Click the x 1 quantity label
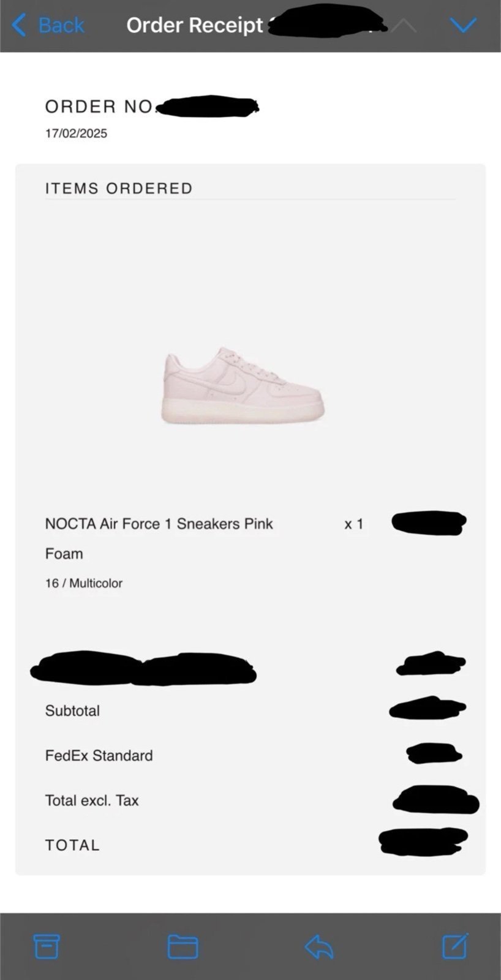Image resolution: width=501 pixels, height=980 pixels. click(x=354, y=524)
